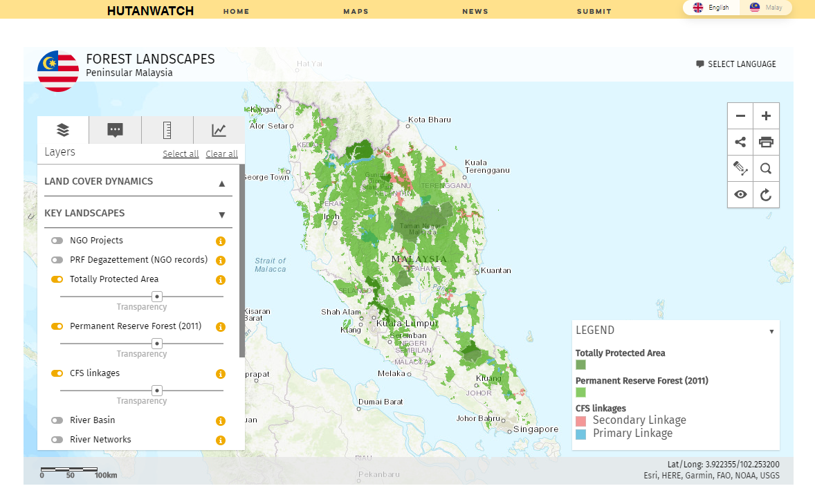Turn on the River Basin layer toggle
The image size is (815, 504).
(57, 420)
